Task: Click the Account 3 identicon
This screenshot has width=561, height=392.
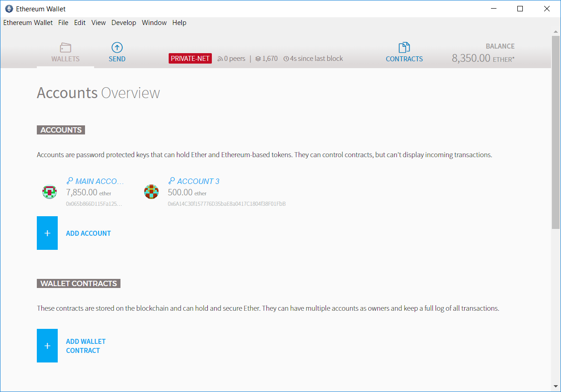Action: pyautogui.click(x=151, y=192)
